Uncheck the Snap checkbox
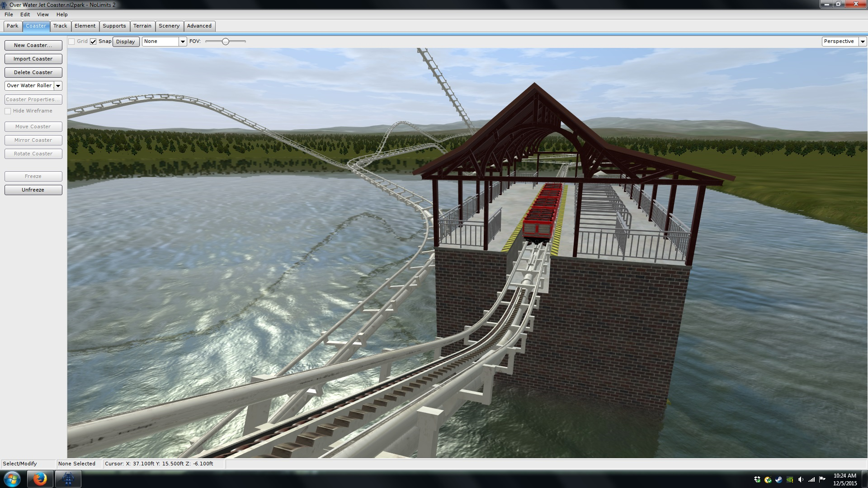This screenshot has height=488, width=868. 93,42
